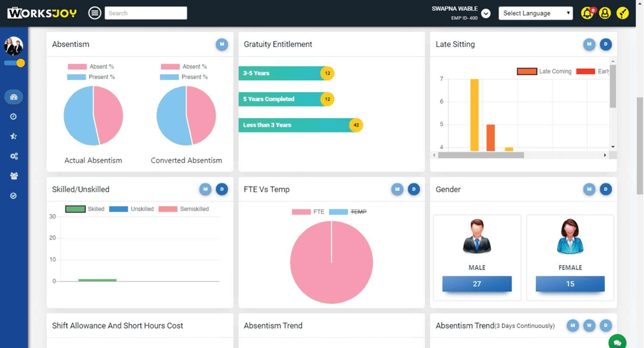Viewport: 644px width, 348px height.
Task: Open the gears settings icon in sidebar
Action: point(13,156)
